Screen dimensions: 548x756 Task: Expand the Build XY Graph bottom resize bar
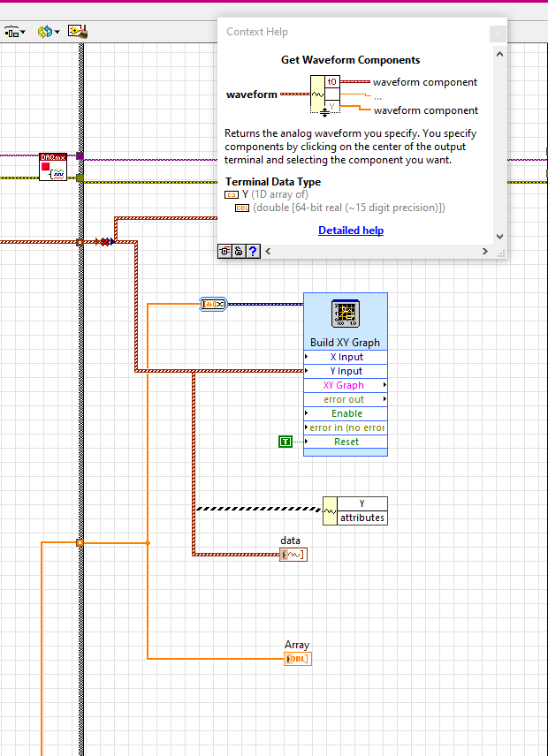pyautogui.click(x=345, y=452)
